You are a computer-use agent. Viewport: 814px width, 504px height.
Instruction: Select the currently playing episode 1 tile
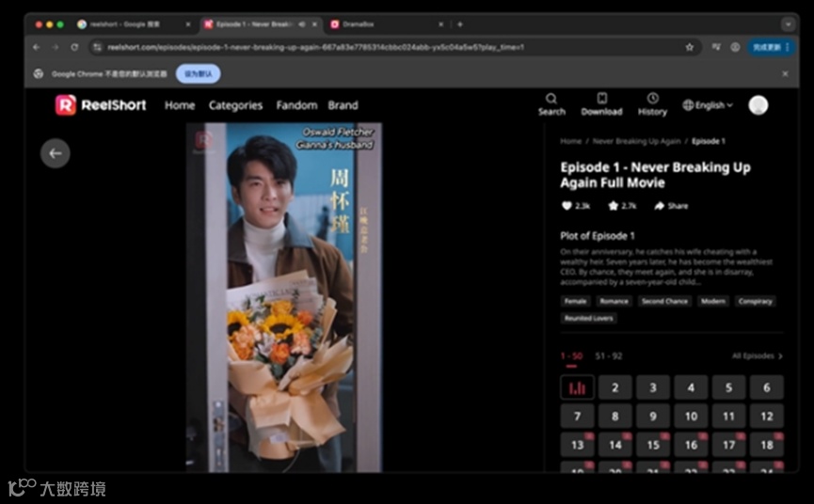click(577, 387)
